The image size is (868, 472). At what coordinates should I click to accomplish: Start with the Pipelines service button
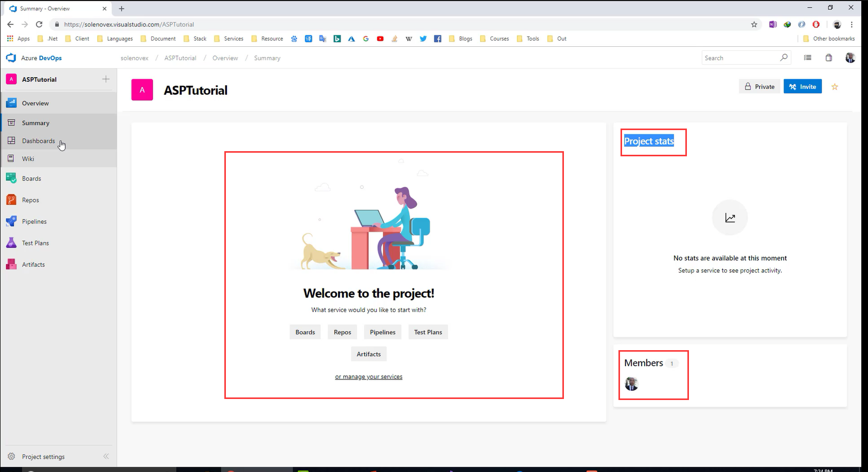(x=383, y=332)
